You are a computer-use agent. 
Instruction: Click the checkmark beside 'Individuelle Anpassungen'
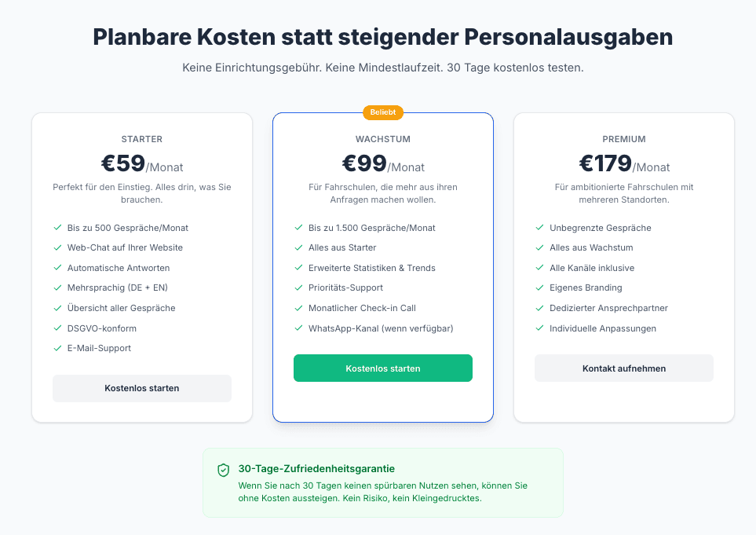pos(539,327)
